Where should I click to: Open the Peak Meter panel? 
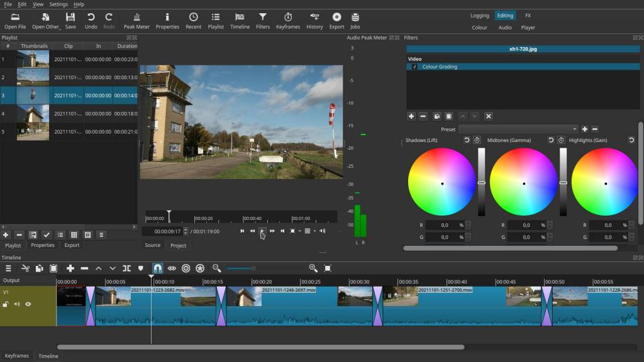(x=136, y=21)
